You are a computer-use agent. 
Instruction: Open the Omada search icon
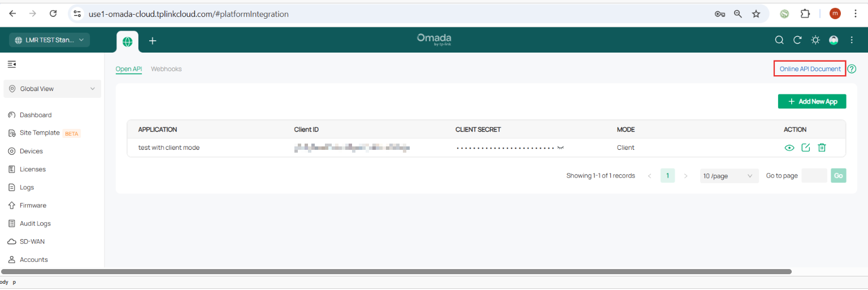(779, 40)
